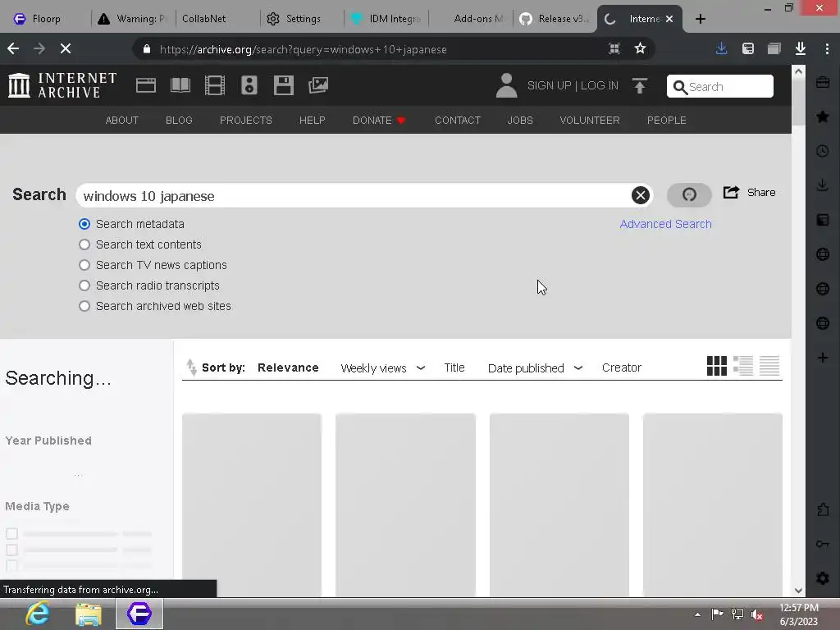
Task: Click SIGN UP link
Action: click(549, 85)
